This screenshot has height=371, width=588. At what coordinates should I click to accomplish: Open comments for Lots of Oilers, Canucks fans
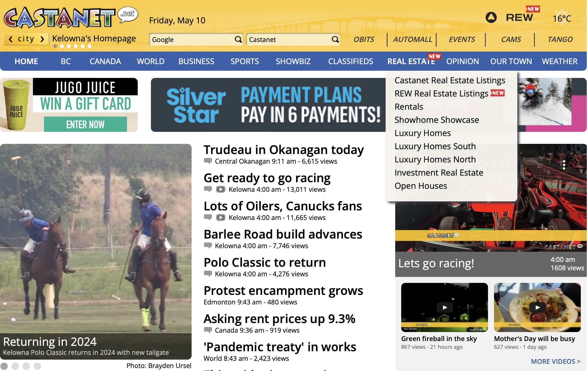pyautogui.click(x=208, y=217)
